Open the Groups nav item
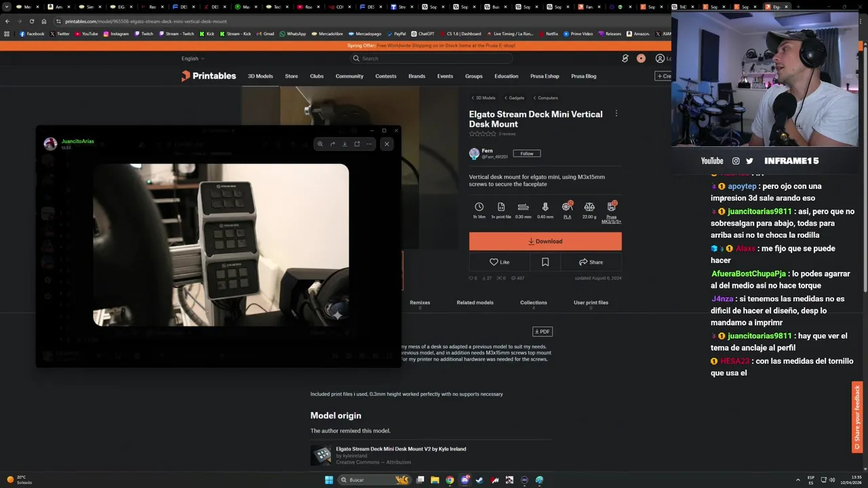The height and width of the screenshot is (488, 868). click(474, 76)
